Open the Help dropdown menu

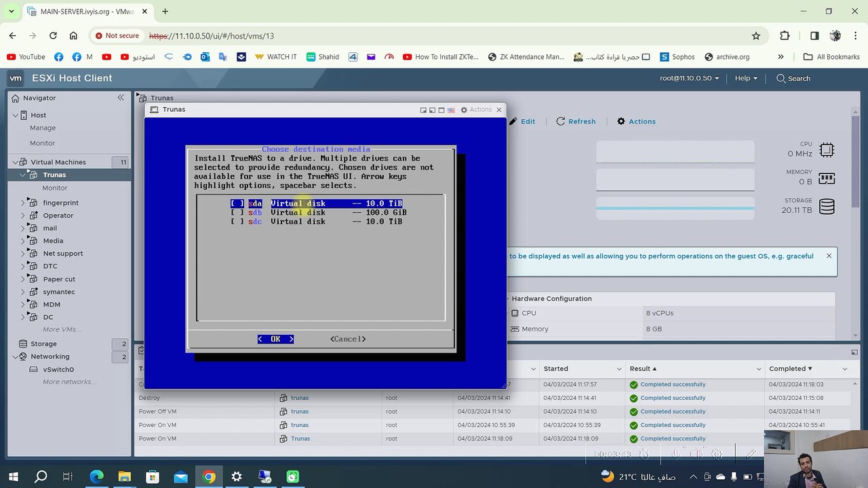[746, 78]
